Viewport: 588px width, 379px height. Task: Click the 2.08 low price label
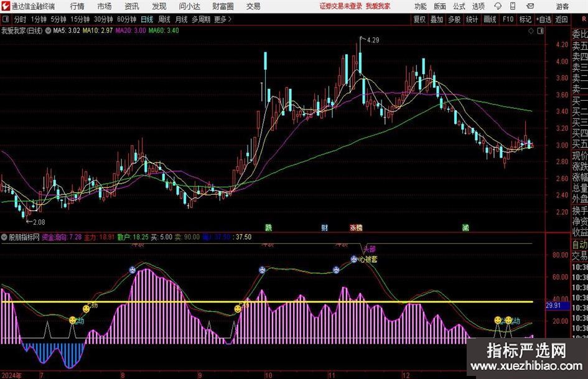coord(39,222)
